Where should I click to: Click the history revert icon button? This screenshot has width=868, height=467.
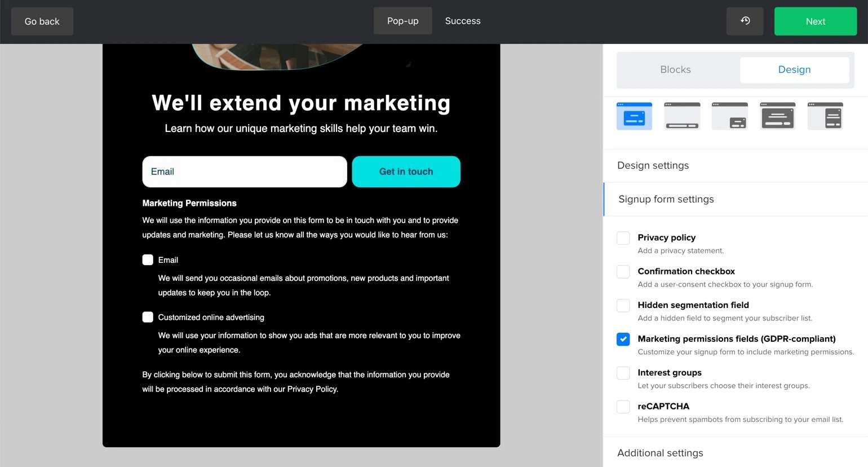point(745,21)
